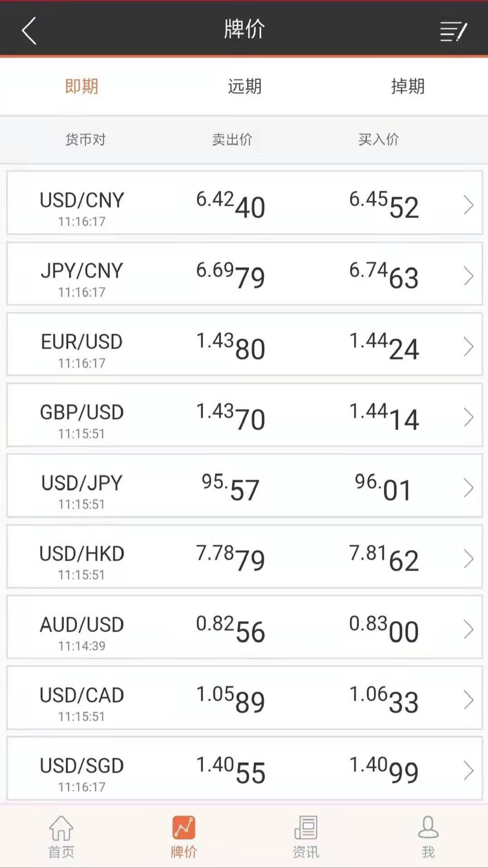Screen dimensions: 488x868
Task: Expand the JPY/CNY row chevron
Action: [x=468, y=276]
